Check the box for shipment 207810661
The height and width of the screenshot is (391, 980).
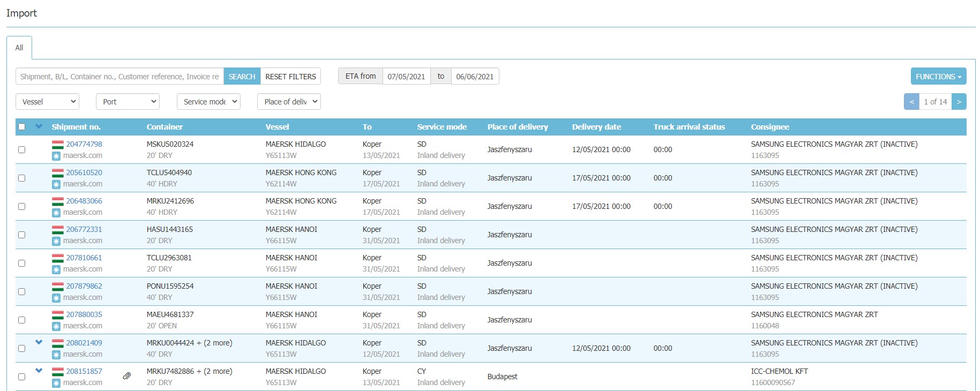click(x=22, y=263)
